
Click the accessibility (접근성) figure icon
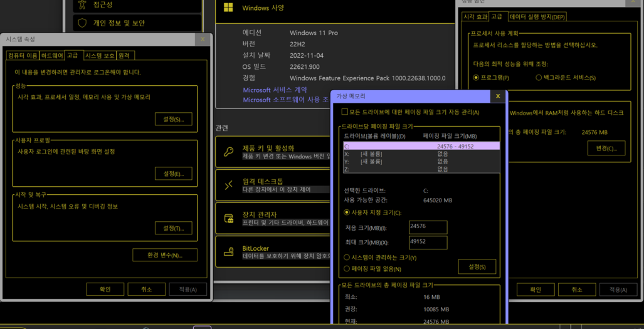83,4
